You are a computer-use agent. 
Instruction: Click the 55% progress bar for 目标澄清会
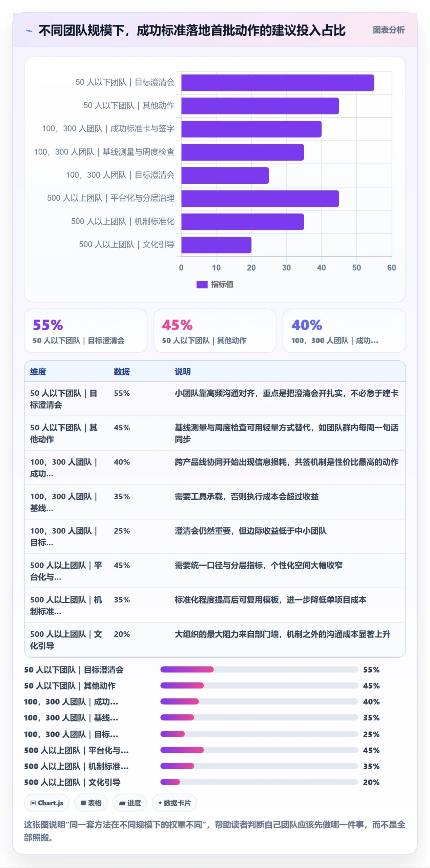click(x=259, y=670)
